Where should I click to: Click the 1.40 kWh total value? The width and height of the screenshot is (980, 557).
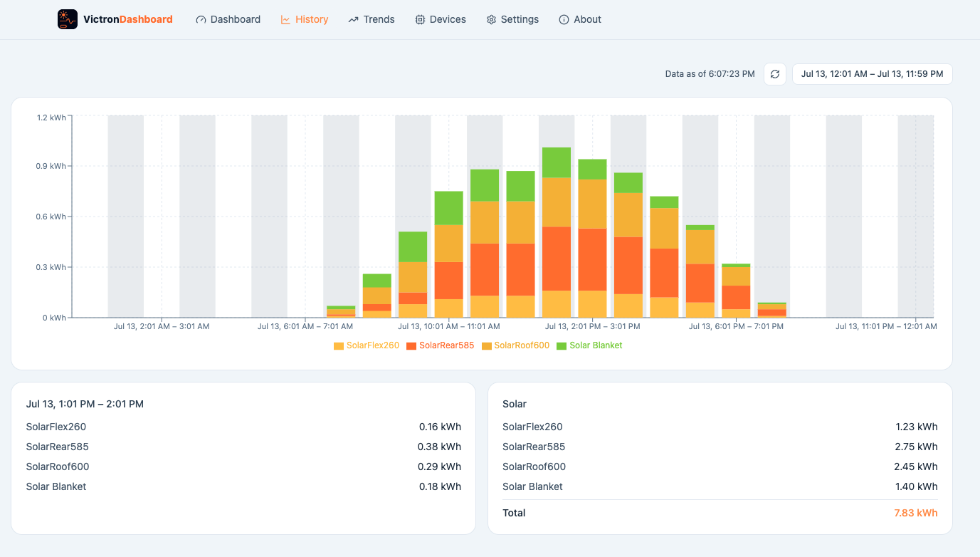(917, 486)
